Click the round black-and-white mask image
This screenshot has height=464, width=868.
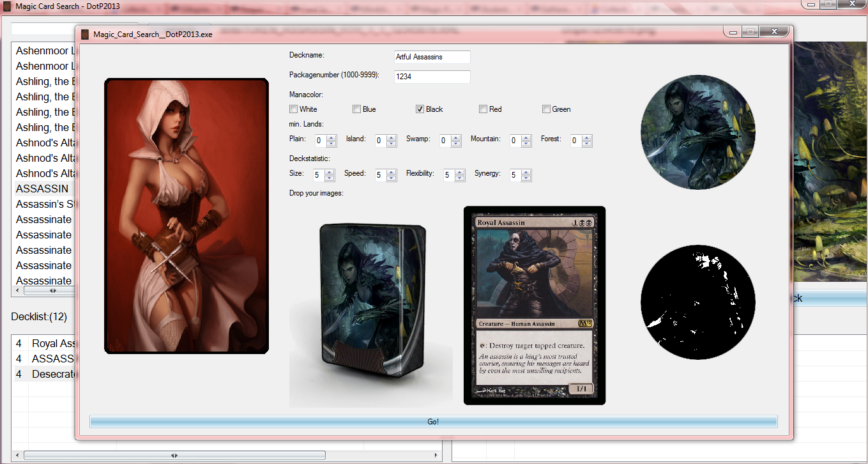click(698, 301)
